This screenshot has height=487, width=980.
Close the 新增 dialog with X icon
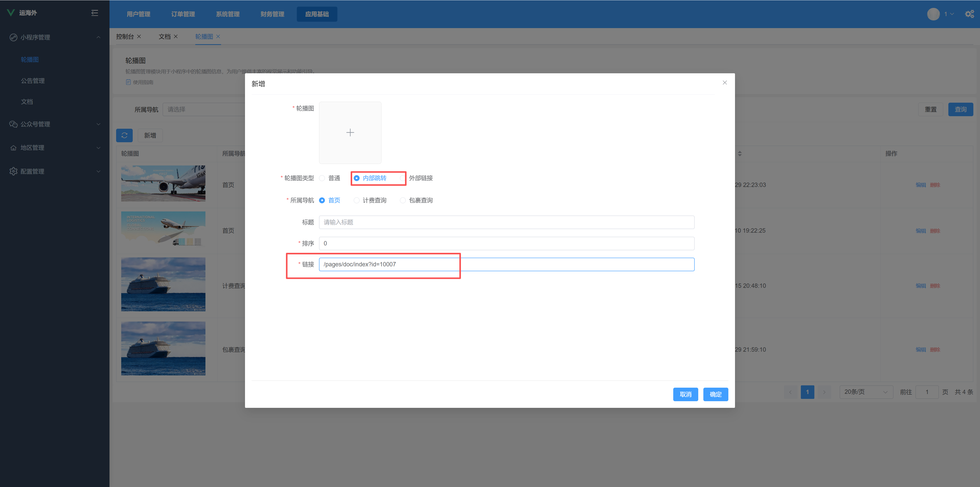(x=725, y=83)
